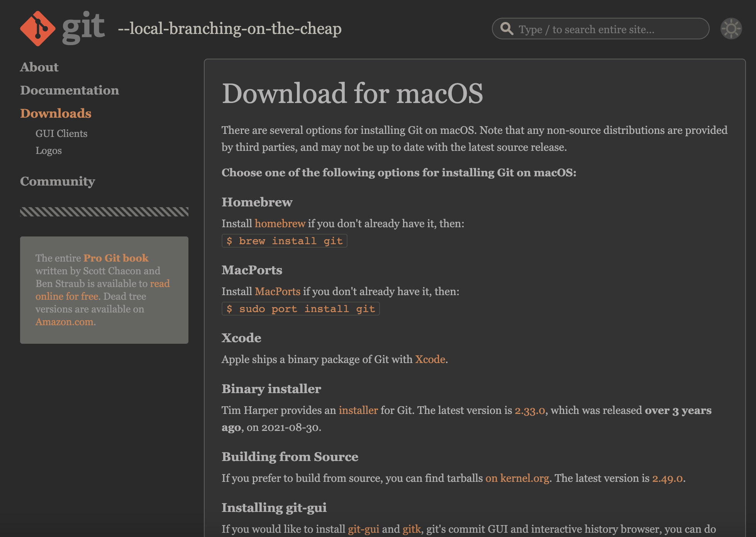Image resolution: width=756 pixels, height=537 pixels.
Task: Follow the read online for free link
Action: pos(103,290)
